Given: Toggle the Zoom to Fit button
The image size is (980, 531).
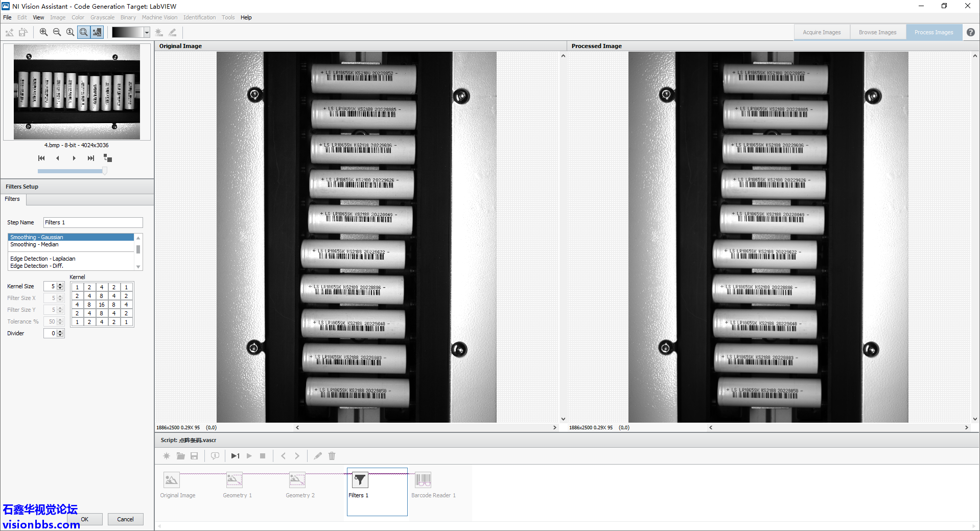Looking at the screenshot, I should (83, 32).
